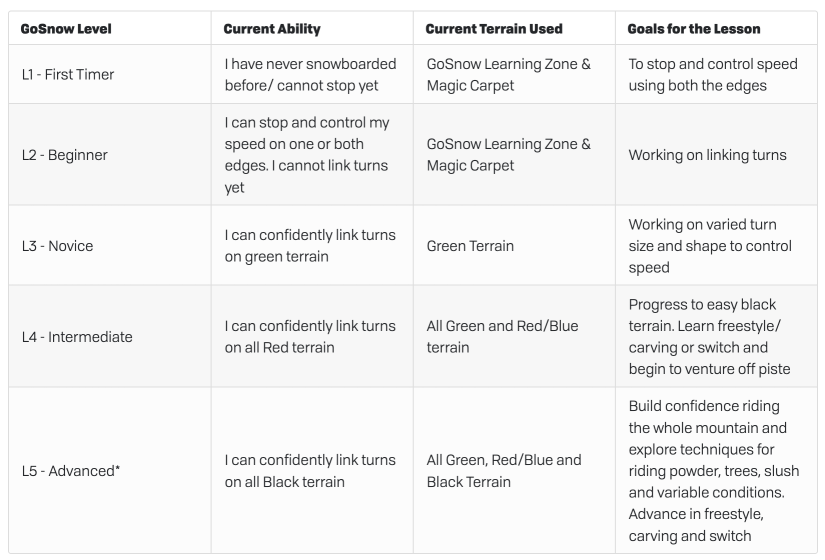This screenshot has height=560, width=825.
Task: Click 'link turns on all Red terrain' cell
Action: tap(310, 337)
